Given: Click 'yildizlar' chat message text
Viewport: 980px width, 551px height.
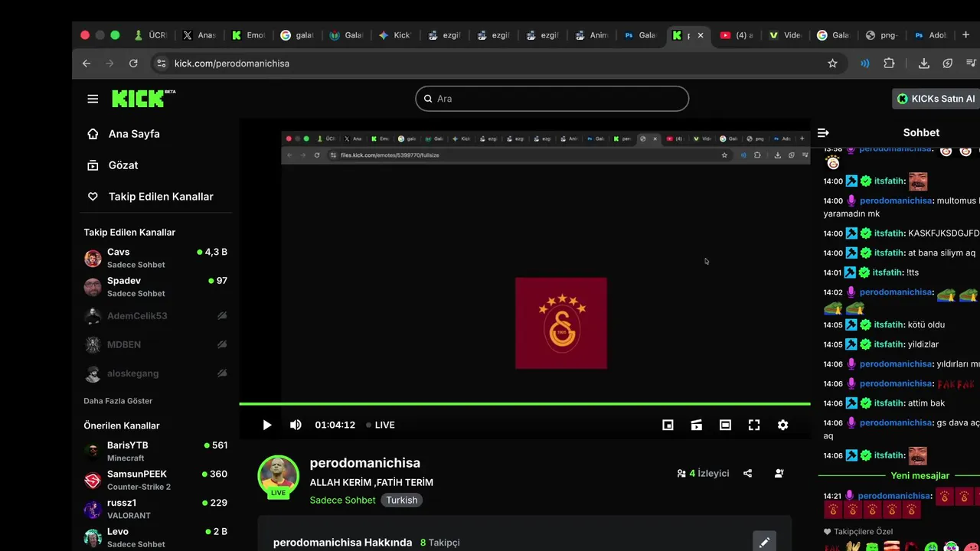Looking at the screenshot, I should point(923,344).
